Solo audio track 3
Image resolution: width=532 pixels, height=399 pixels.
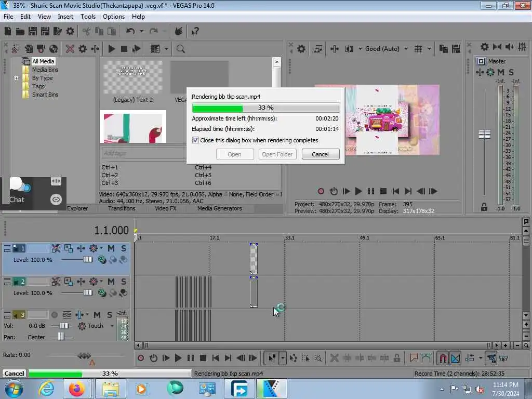[x=109, y=315]
